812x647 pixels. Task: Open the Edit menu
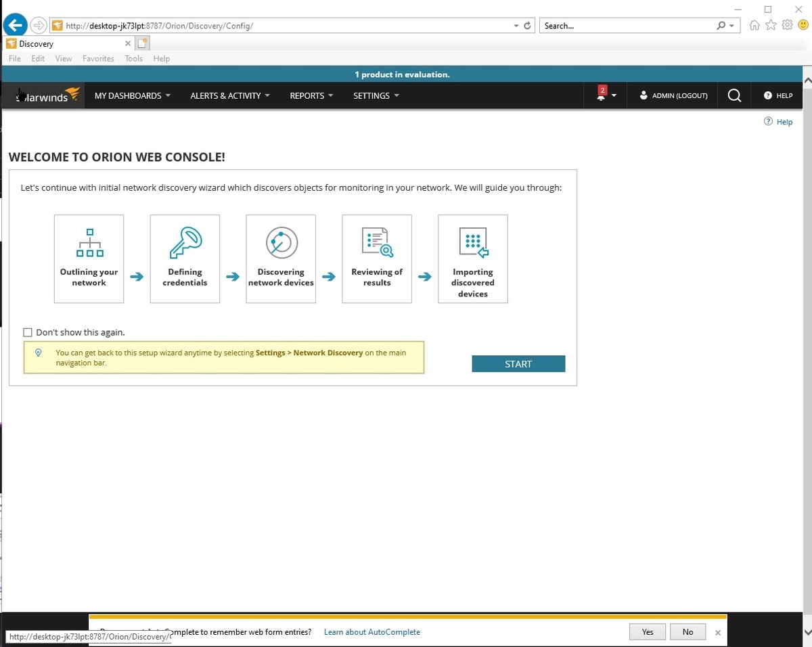click(38, 59)
